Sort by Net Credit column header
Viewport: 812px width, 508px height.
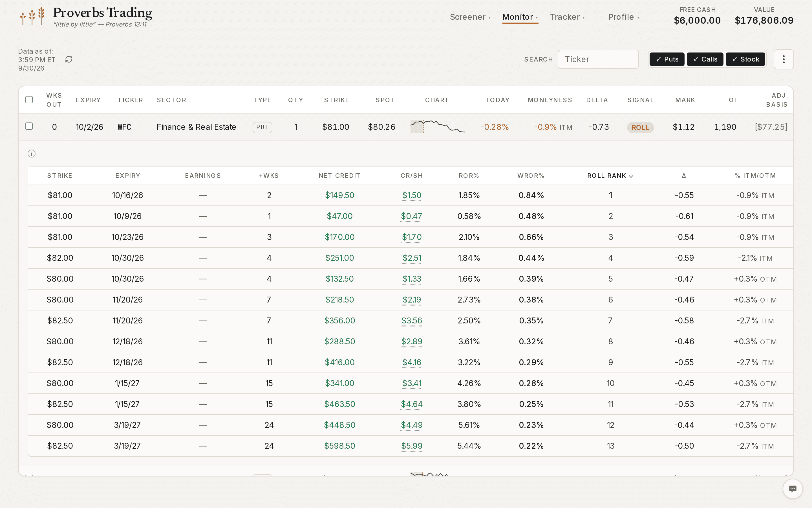(339, 176)
